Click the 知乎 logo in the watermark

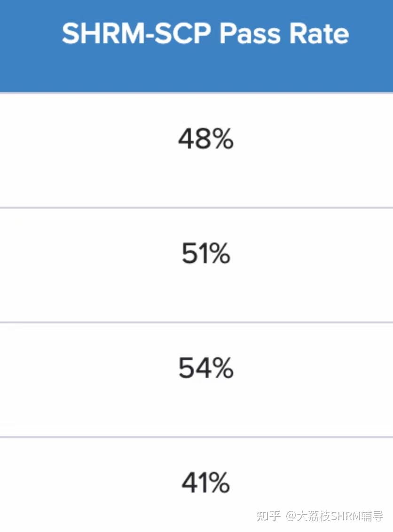tap(269, 516)
